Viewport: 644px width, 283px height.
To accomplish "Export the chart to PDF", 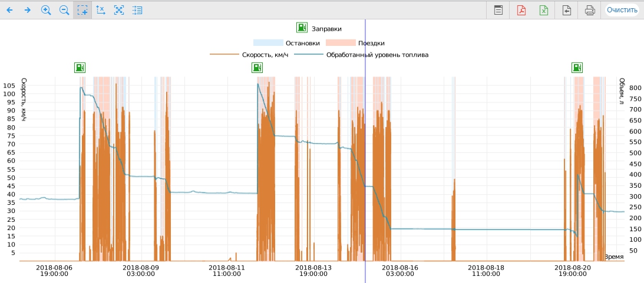I will [521, 10].
